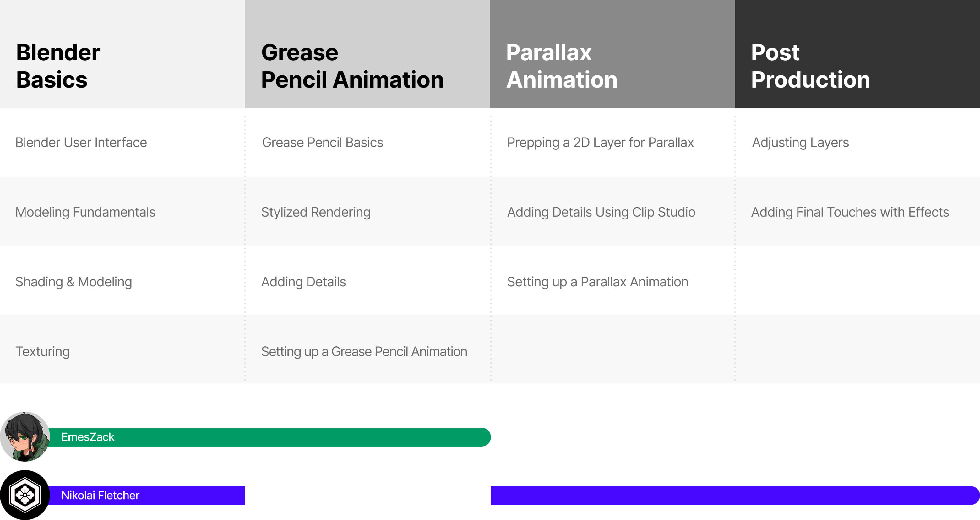
Task: Click the purple bar under Post Production
Action: click(735, 495)
